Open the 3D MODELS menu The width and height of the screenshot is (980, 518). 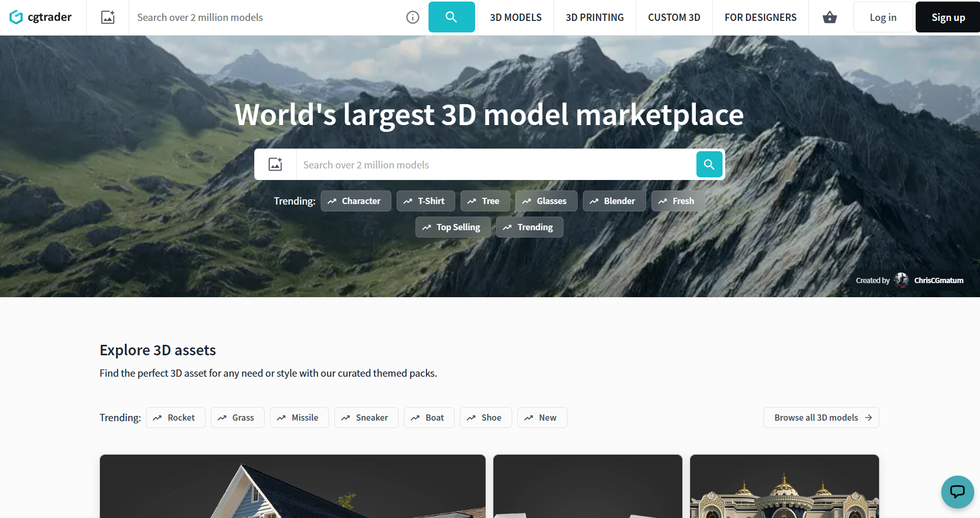(515, 17)
